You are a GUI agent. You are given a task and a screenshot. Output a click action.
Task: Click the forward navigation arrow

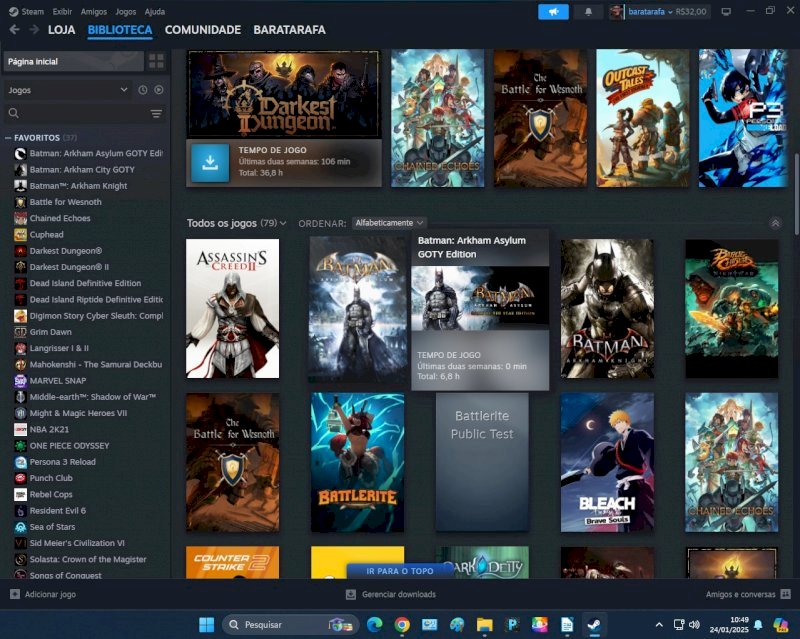pos(34,30)
